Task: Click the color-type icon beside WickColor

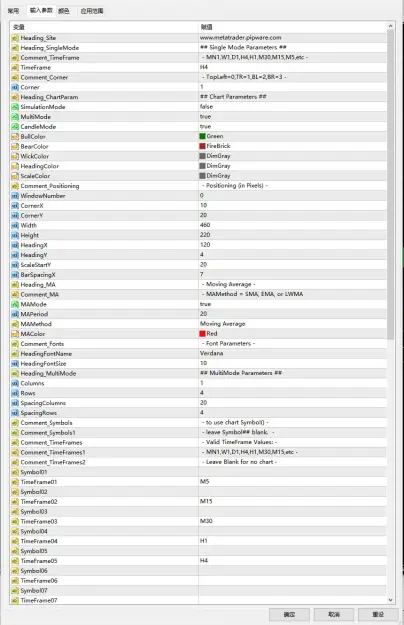Action: point(15,156)
